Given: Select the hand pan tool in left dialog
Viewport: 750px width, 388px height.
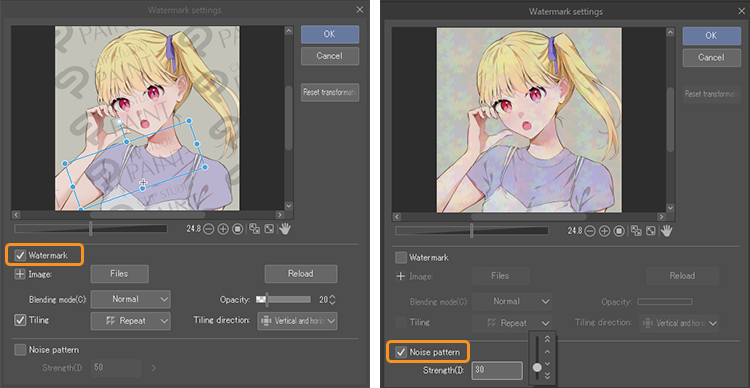Looking at the screenshot, I should pyautogui.click(x=285, y=229).
